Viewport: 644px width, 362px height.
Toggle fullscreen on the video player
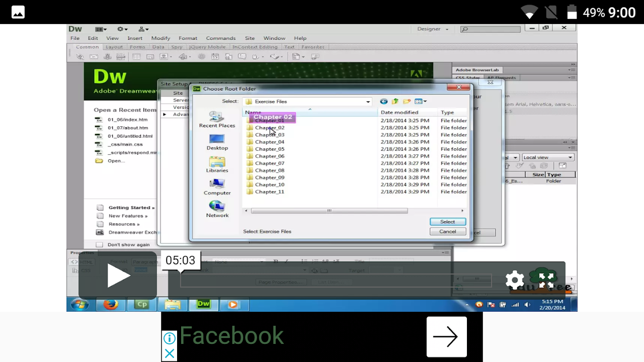pyautogui.click(x=546, y=281)
